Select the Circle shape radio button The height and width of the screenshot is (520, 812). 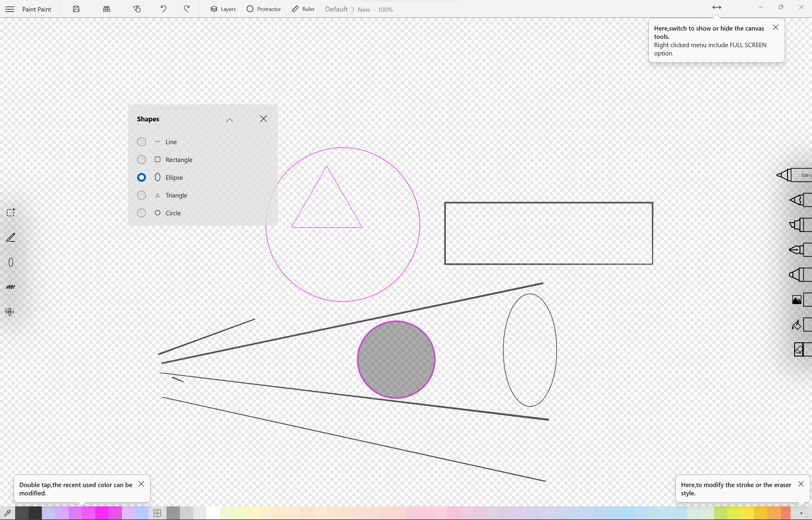click(141, 213)
